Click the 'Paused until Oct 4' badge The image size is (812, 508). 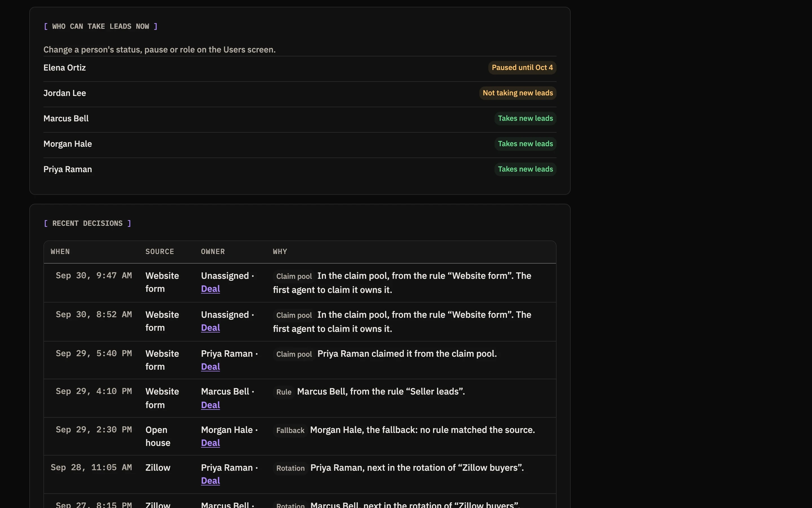click(522, 67)
